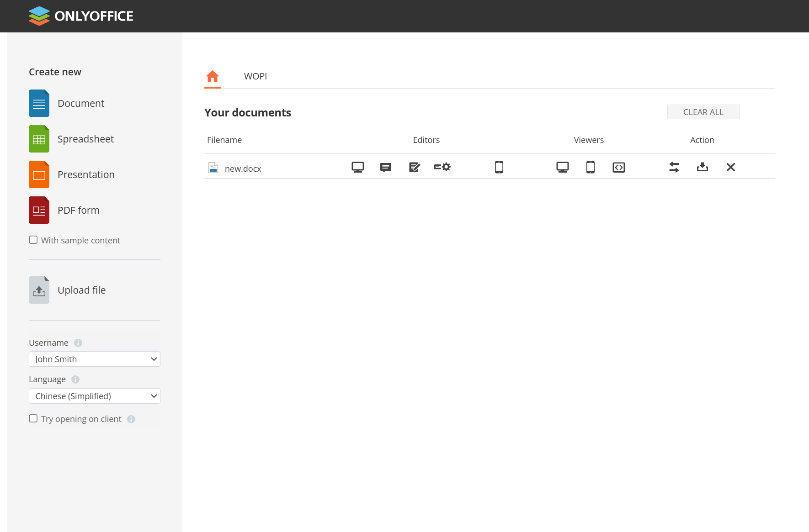The width and height of the screenshot is (809, 532).
Task: Tick Try opening on client checkbox
Action: (33, 418)
